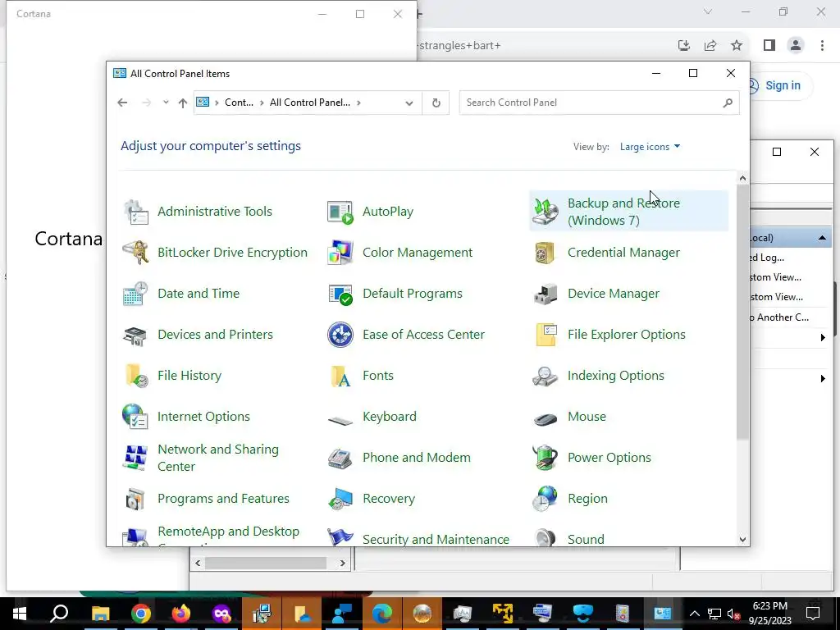Open the Recovery icon
Viewport: 840px width, 630px height.
[340, 499]
